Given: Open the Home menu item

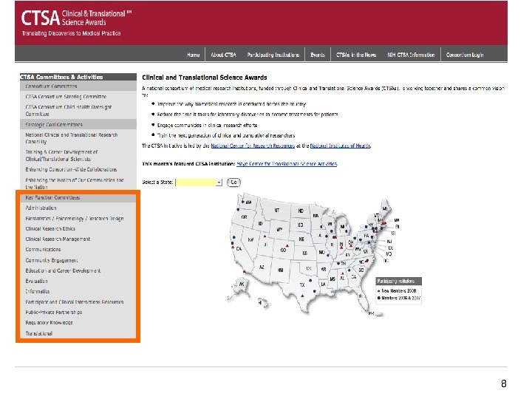Looking at the screenshot, I should [x=193, y=55].
